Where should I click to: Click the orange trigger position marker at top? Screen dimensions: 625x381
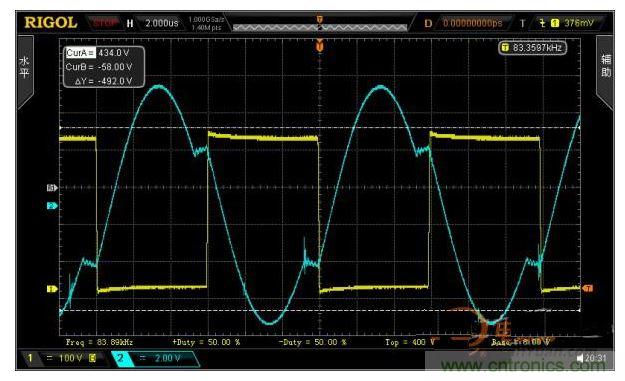[319, 45]
